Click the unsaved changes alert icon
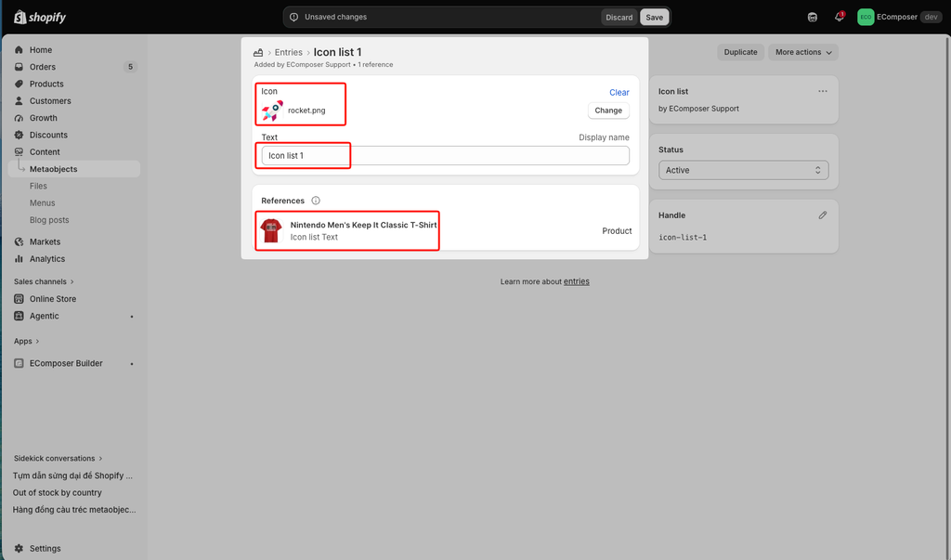The height and width of the screenshot is (560, 951). tap(294, 17)
